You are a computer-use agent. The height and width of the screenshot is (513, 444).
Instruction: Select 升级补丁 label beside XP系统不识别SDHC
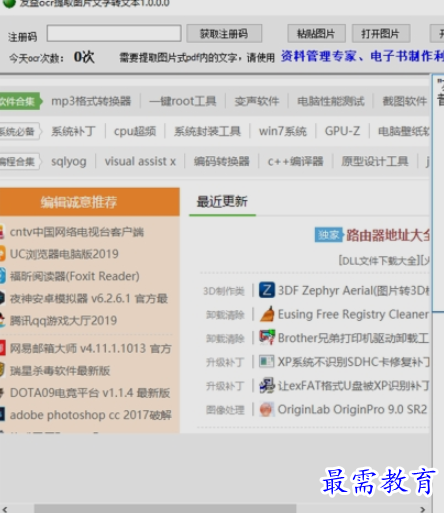(x=225, y=362)
